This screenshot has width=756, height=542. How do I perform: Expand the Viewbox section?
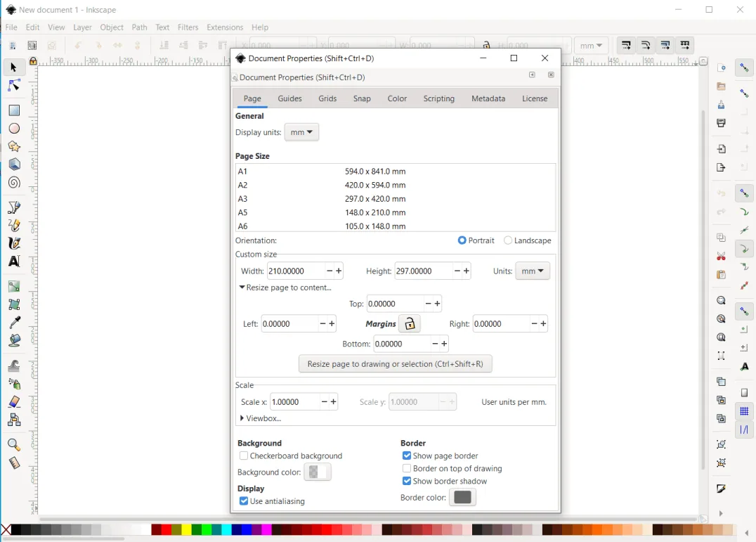click(261, 418)
